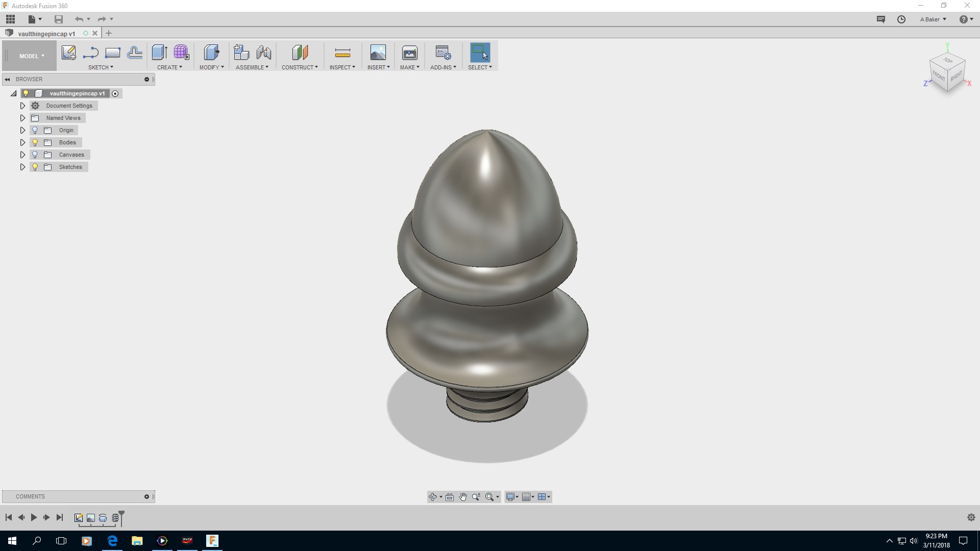Open the INSPECT menu
Screen dimensions: 980x551
(x=342, y=67)
